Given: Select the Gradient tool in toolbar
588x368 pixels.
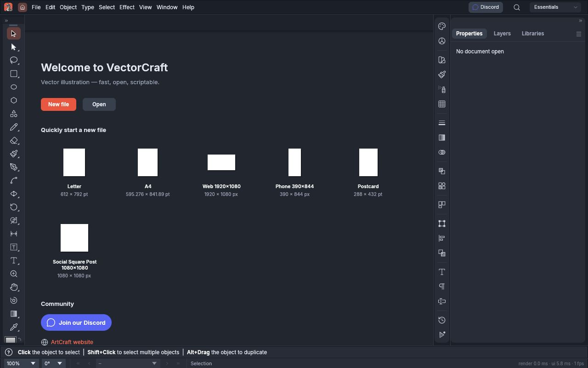Looking at the screenshot, I should [13, 314].
